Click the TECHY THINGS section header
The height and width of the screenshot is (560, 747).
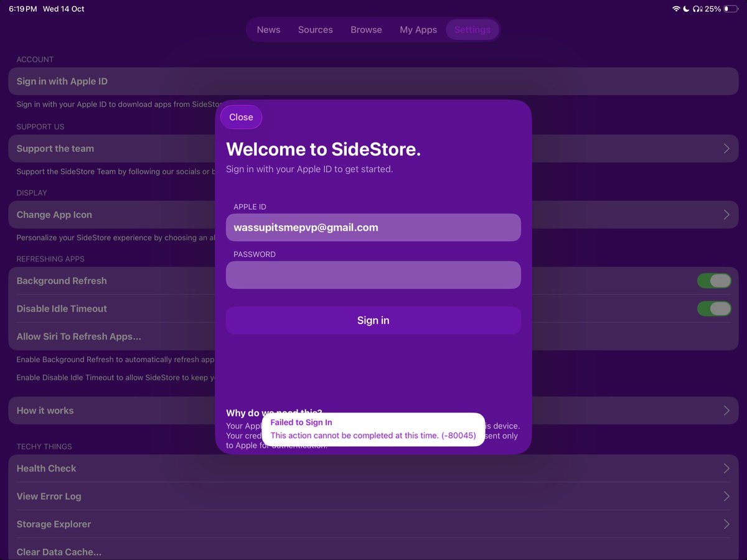pyautogui.click(x=44, y=447)
